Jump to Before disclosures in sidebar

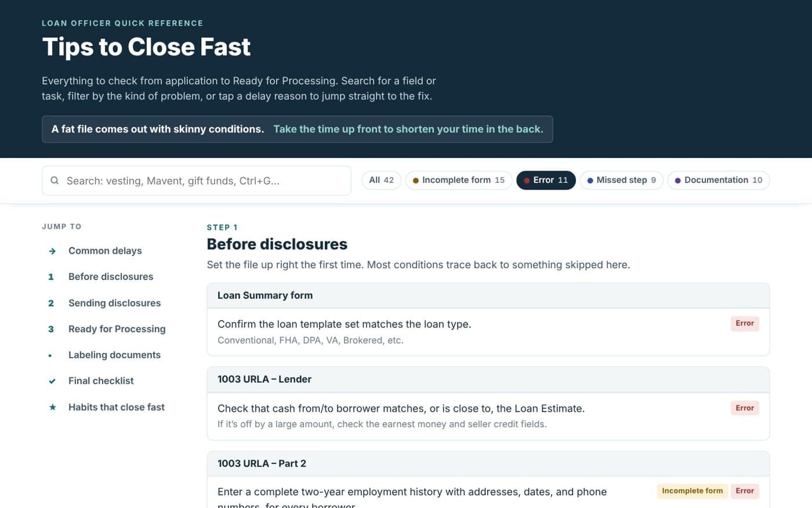coord(111,276)
